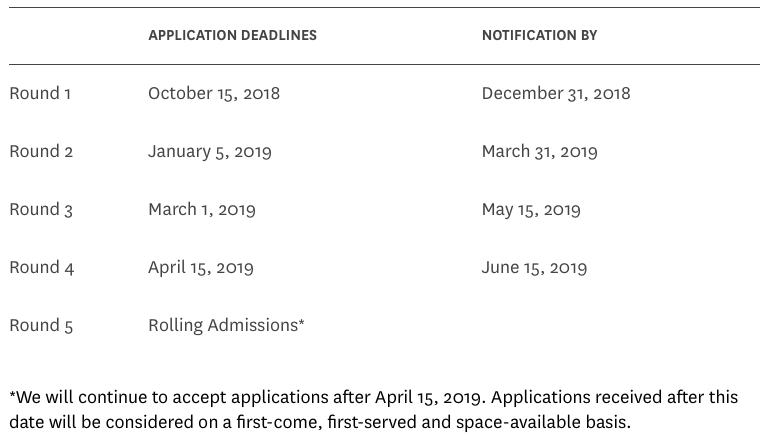This screenshot has width=764, height=437.
Task: Click the May 15, 2019 notification date
Action: 531,209
